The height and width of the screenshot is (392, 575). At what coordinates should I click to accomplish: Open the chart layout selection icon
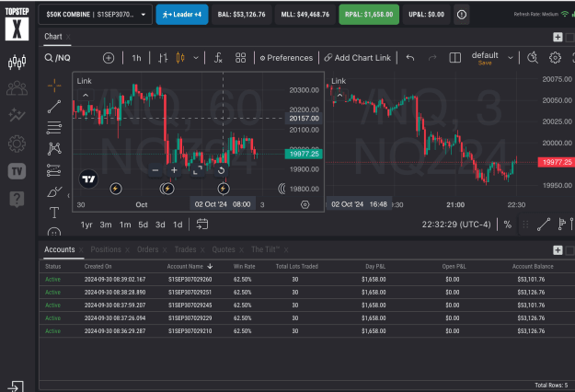[455, 58]
